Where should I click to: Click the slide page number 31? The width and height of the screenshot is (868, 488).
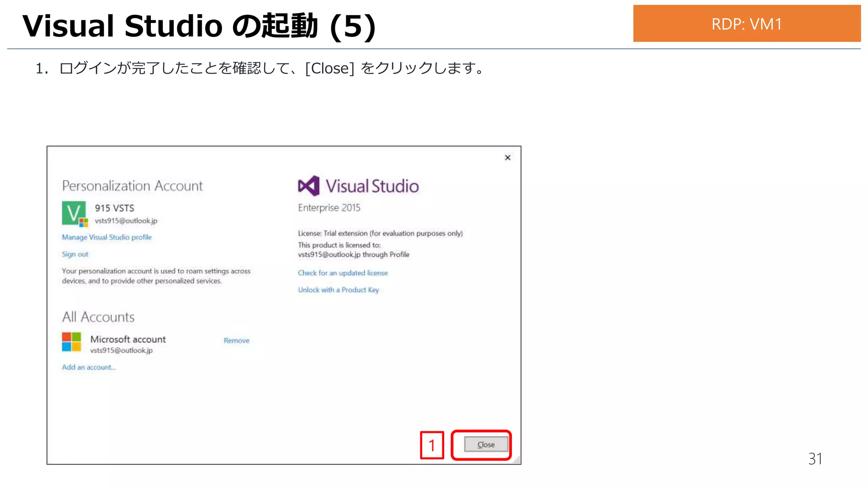click(815, 459)
